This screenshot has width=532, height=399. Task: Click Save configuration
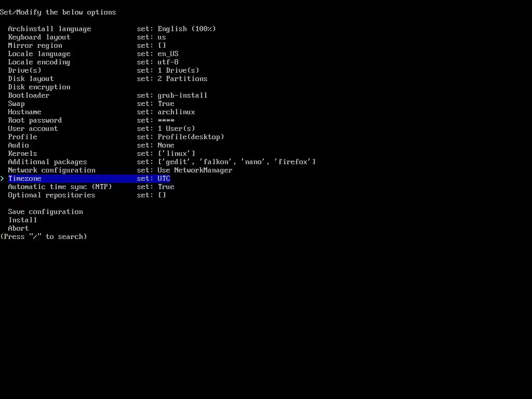[46, 212]
